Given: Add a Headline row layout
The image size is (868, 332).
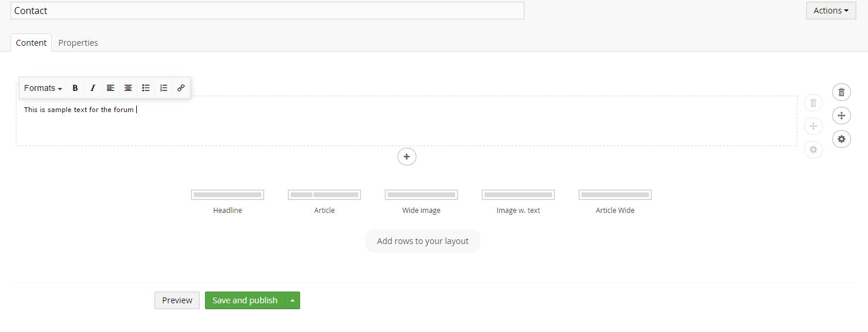Looking at the screenshot, I should pyautogui.click(x=227, y=202).
